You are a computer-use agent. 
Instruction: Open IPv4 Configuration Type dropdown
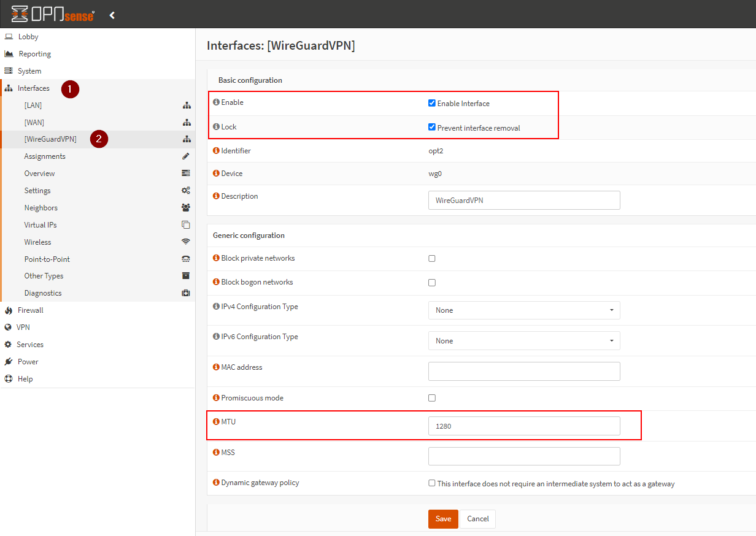tap(524, 310)
